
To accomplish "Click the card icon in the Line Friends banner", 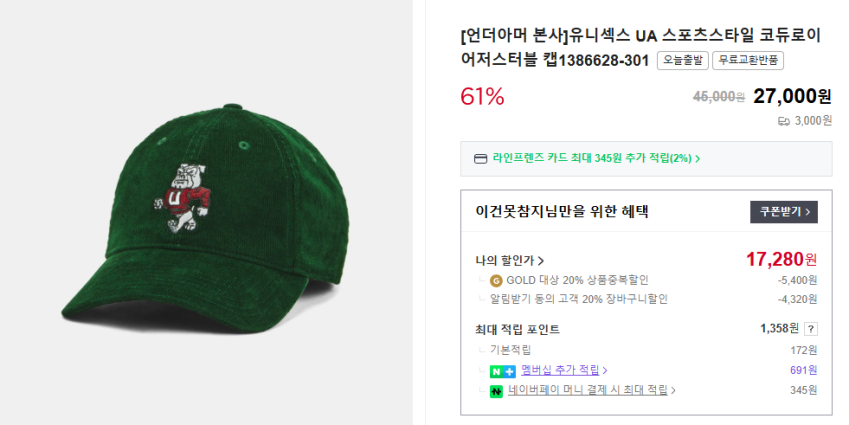I will (480, 158).
